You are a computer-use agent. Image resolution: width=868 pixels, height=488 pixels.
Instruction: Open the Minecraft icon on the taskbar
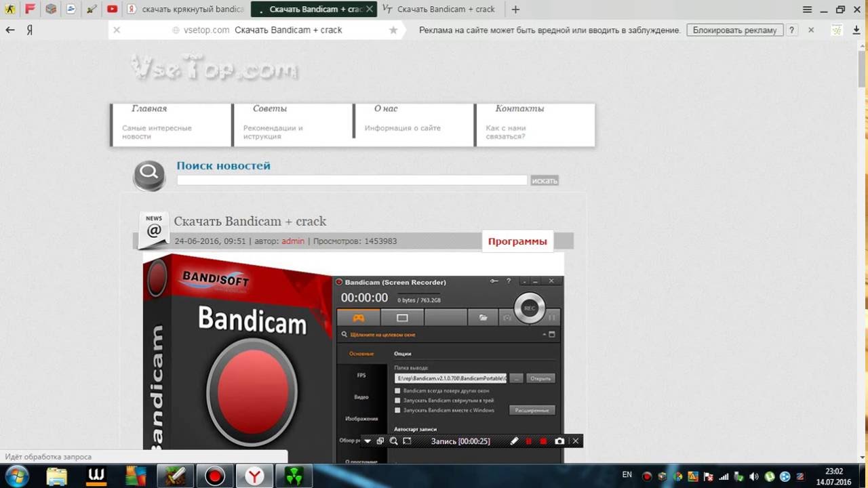[176, 476]
